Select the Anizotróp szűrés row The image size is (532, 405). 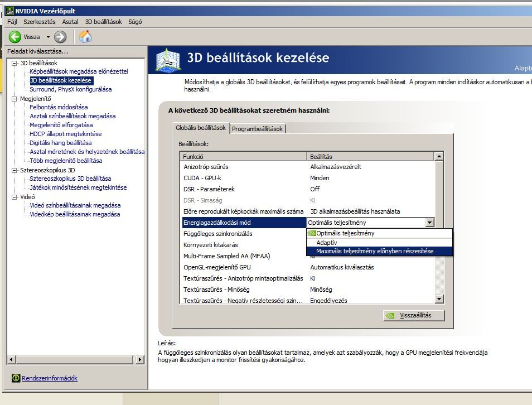click(308, 167)
